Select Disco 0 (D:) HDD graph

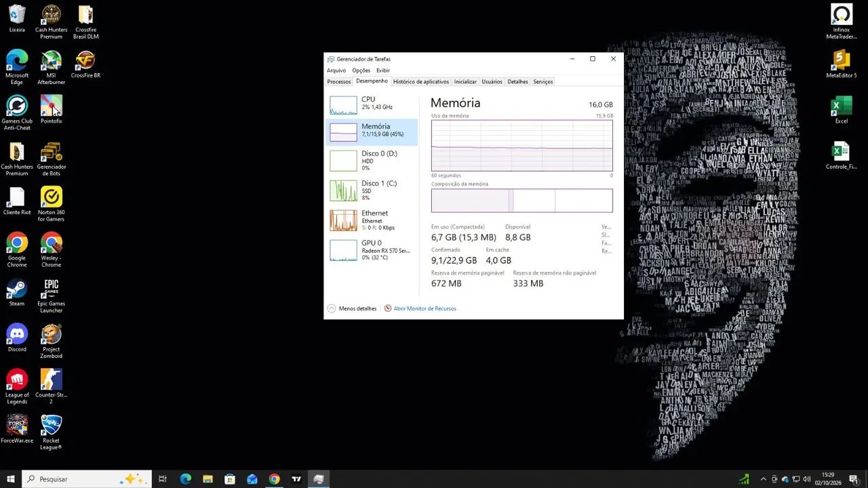[371, 161]
